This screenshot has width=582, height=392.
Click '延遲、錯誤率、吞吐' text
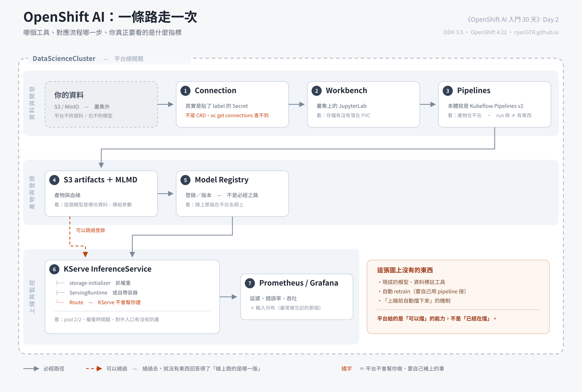tap(273, 298)
